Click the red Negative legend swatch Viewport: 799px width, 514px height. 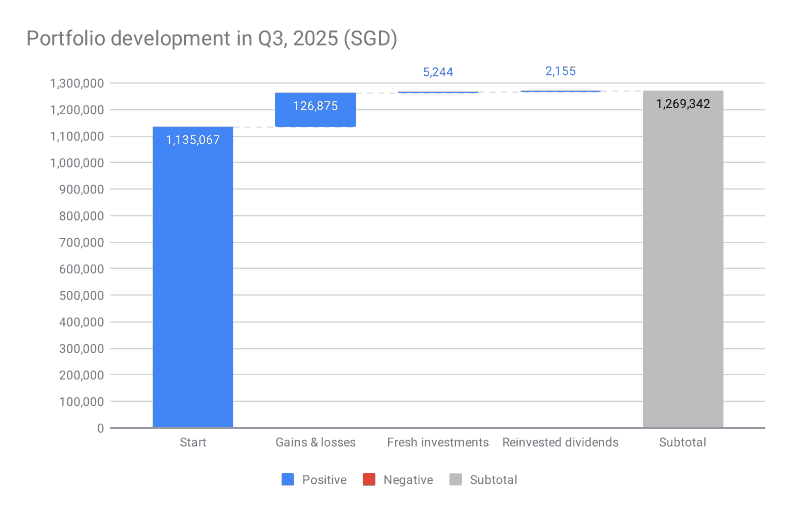pyautogui.click(x=369, y=480)
